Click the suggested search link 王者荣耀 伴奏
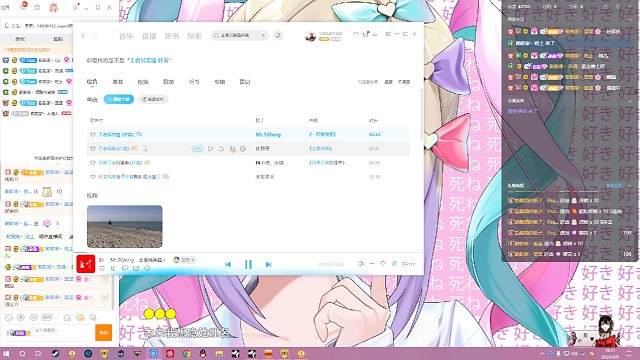 (x=150, y=60)
